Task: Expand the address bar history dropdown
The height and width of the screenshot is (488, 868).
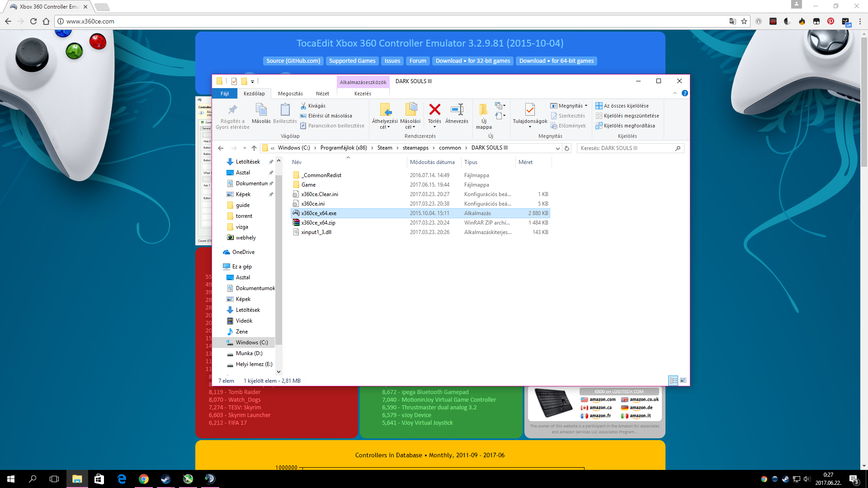Action: (x=557, y=148)
